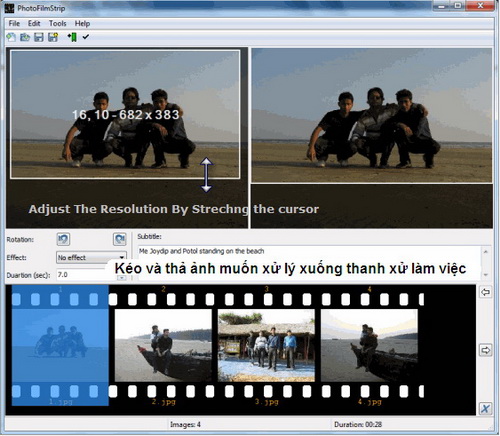Open a project with the folder icon
The image size is (500, 436).
pyautogui.click(x=25, y=37)
